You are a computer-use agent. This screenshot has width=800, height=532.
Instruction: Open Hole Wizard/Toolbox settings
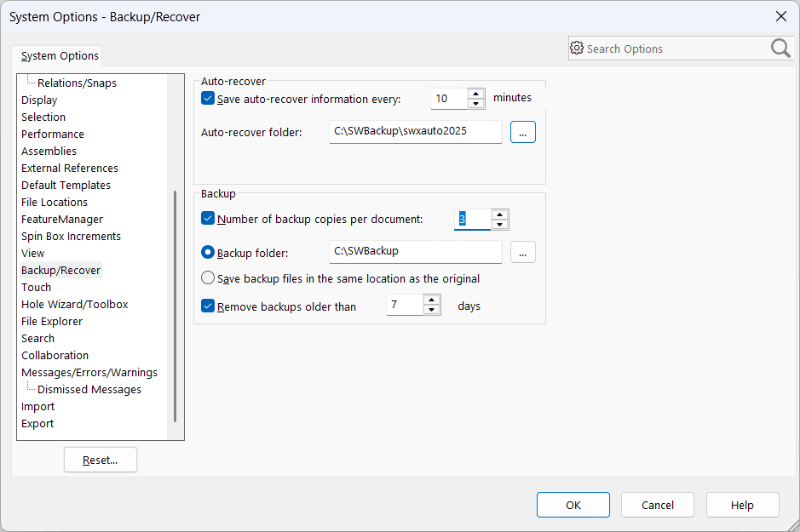[x=74, y=304]
